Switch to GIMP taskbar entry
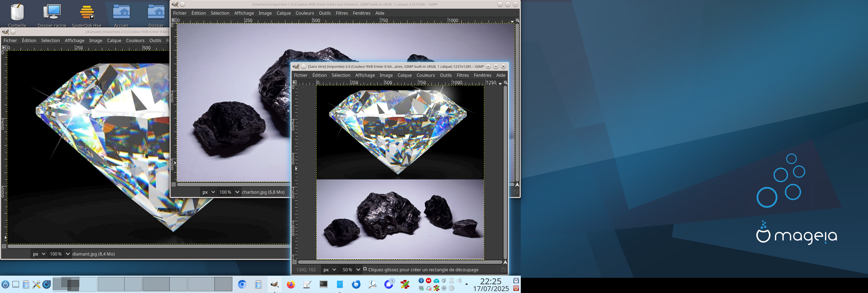 pyautogui.click(x=275, y=285)
